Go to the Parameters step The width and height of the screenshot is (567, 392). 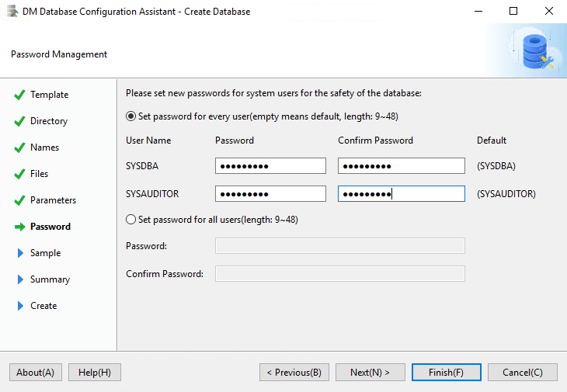click(53, 200)
